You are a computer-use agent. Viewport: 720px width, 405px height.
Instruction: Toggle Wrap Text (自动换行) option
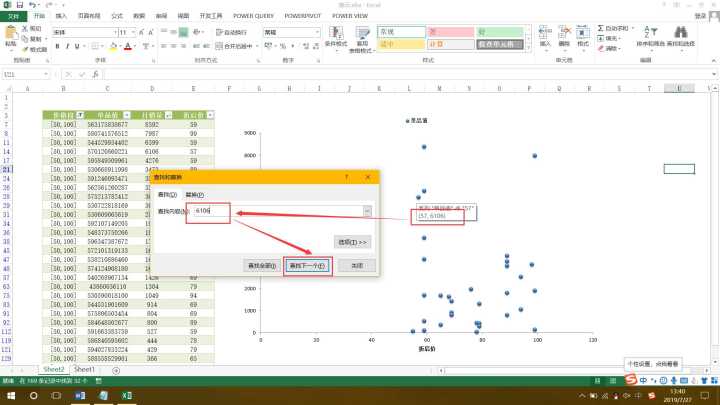click(238, 32)
